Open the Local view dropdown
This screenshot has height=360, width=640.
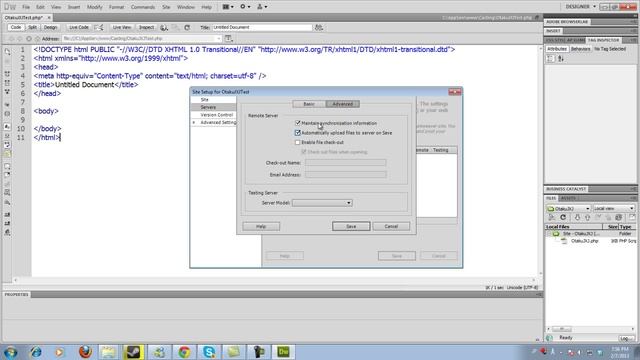pyautogui.click(x=614, y=209)
